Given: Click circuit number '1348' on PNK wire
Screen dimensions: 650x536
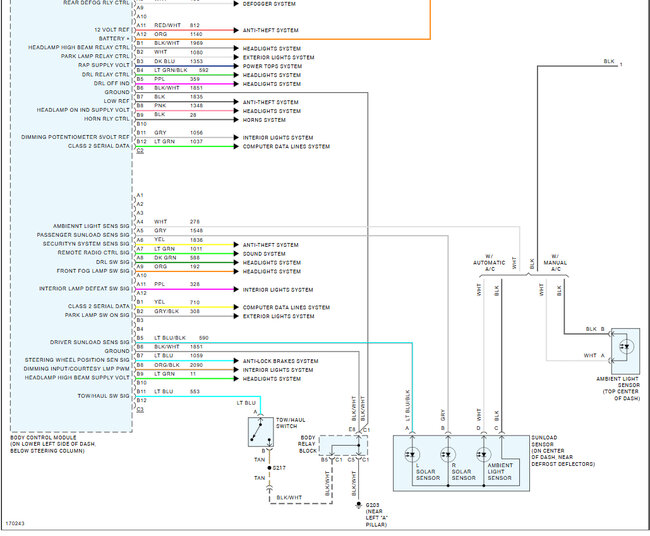Looking at the screenshot, I should [x=196, y=106].
